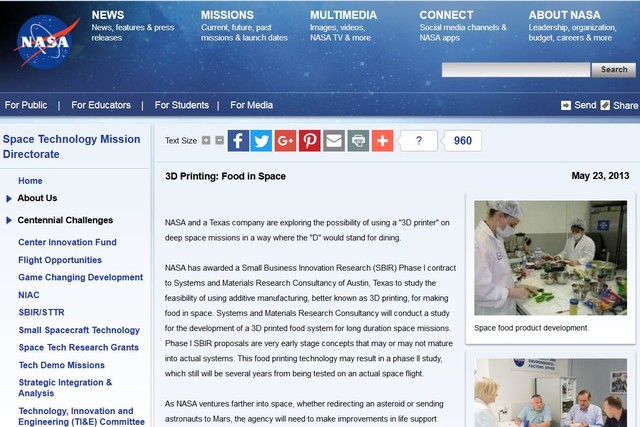Click the NASA logo
This screenshot has height=427, width=640.
45,42
